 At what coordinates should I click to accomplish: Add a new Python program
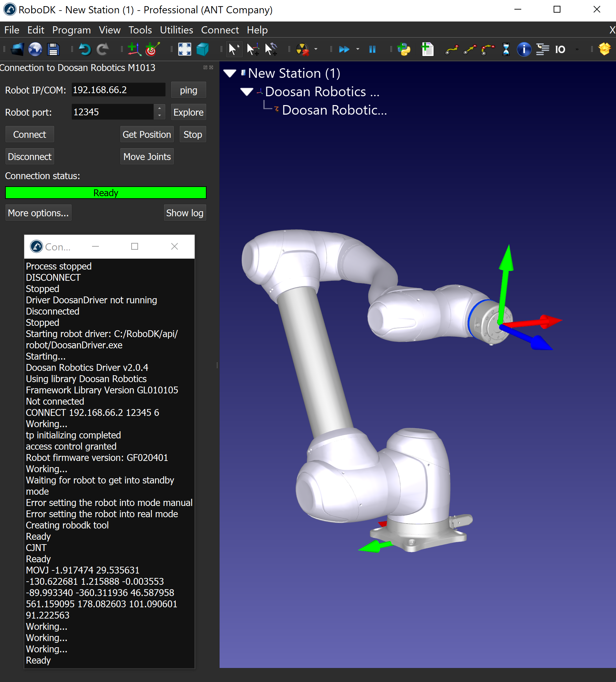(404, 50)
